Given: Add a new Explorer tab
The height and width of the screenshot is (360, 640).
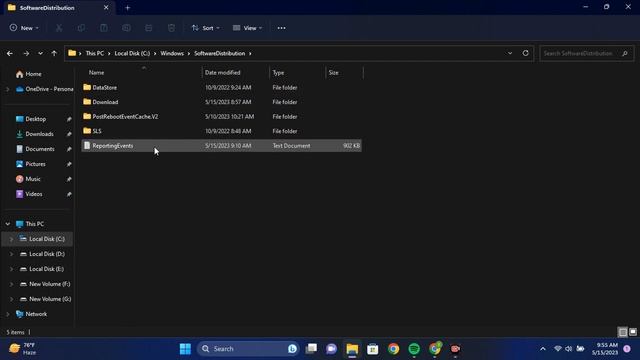Looking at the screenshot, I should 127,8.
